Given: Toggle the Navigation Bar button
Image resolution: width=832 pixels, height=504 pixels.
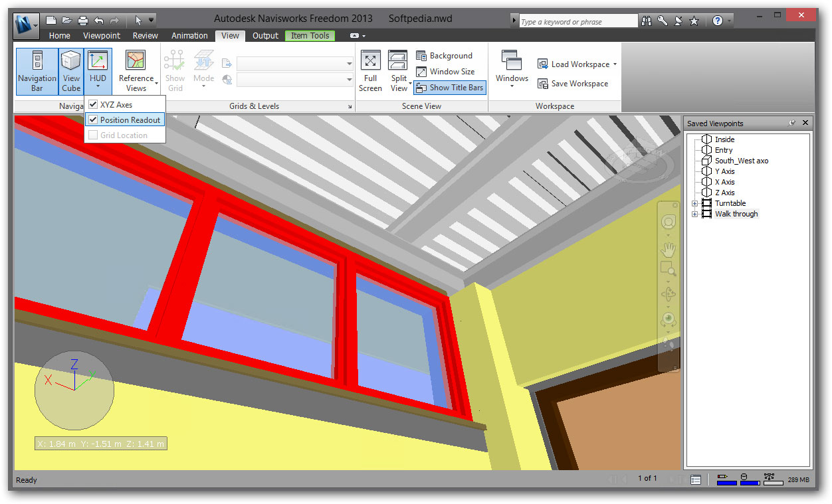Looking at the screenshot, I should (x=37, y=71).
